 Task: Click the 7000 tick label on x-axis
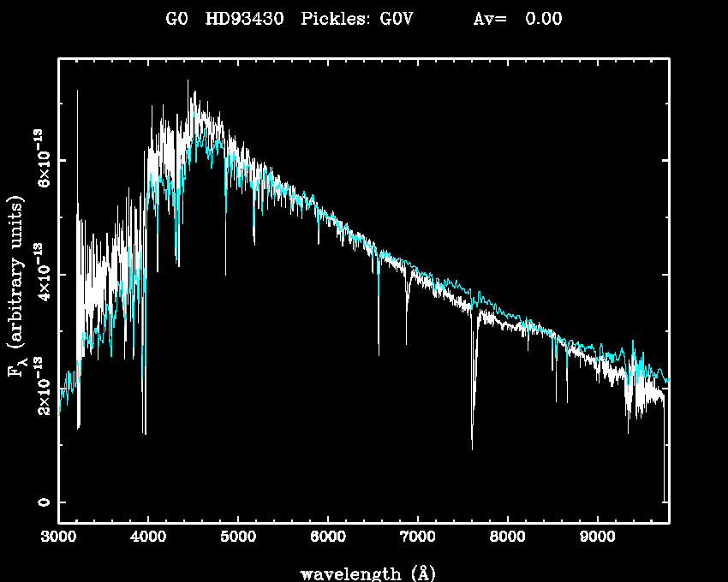[418, 538]
